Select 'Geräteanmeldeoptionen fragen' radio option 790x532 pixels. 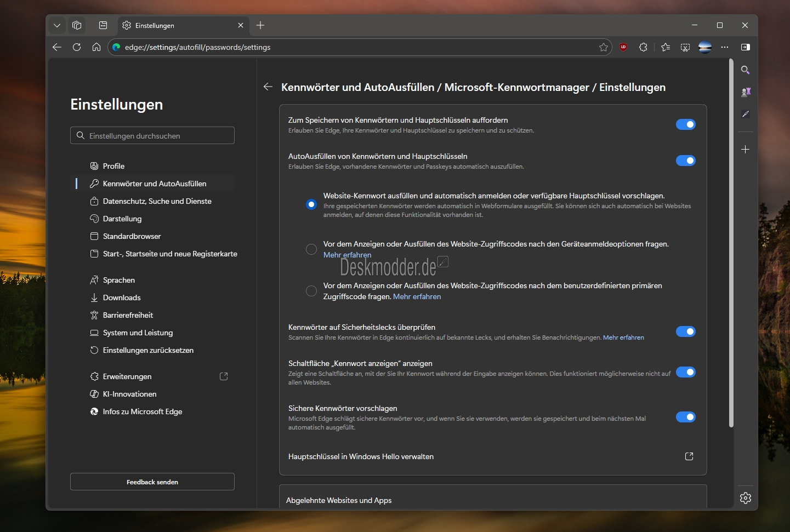[311, 249]
